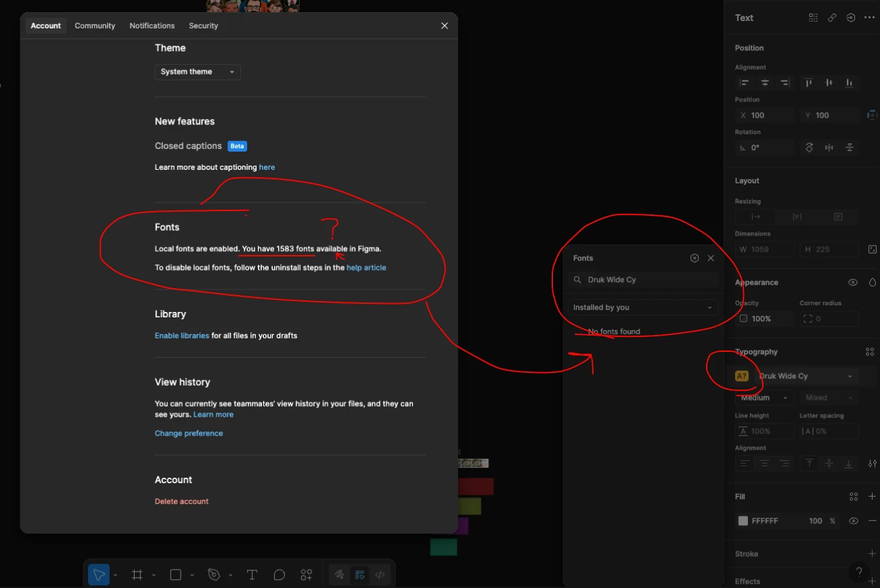Open the Druk Wide Cy font family dropdown
The height and width of the screenshot is (588, 880).
tap(806, 376)
